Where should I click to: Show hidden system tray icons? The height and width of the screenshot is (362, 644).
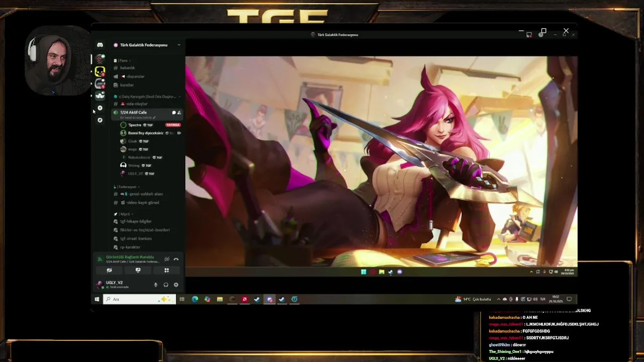499,299
